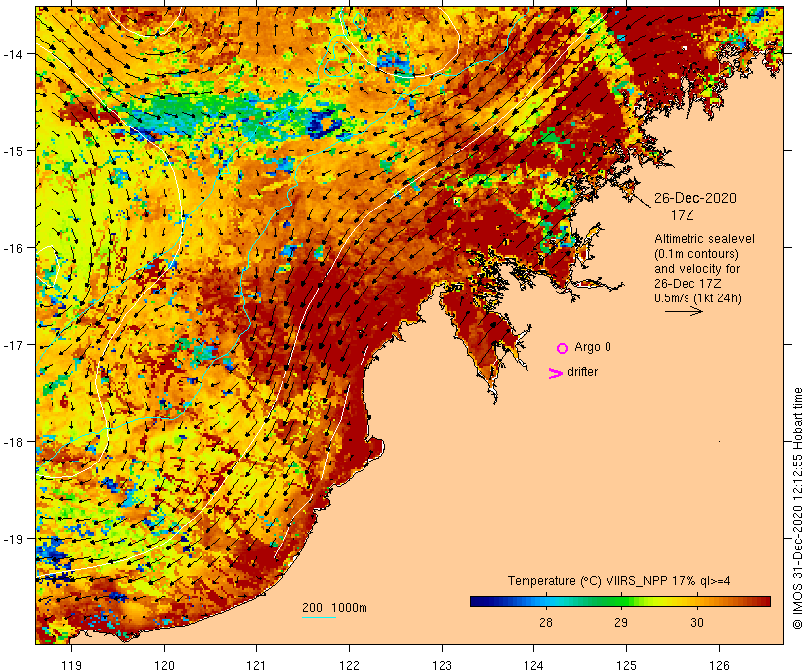Click the '29' colorbar tick label

click(621, 622)
